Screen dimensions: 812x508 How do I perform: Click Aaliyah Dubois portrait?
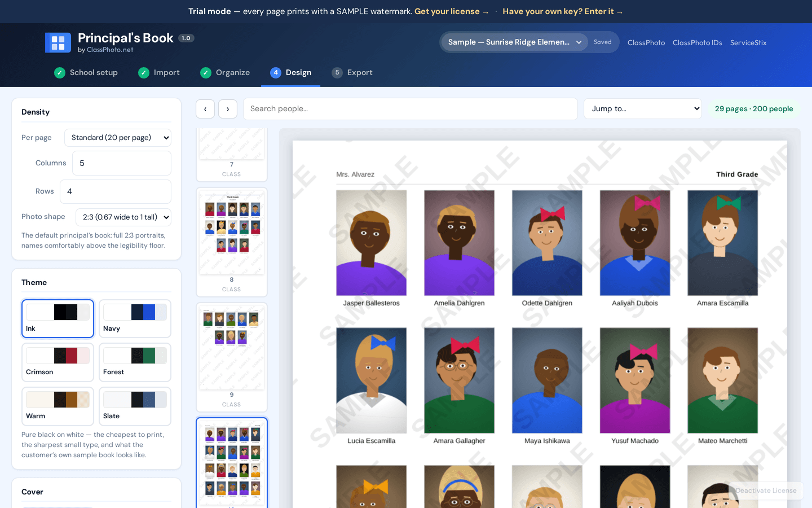(635, 243)
